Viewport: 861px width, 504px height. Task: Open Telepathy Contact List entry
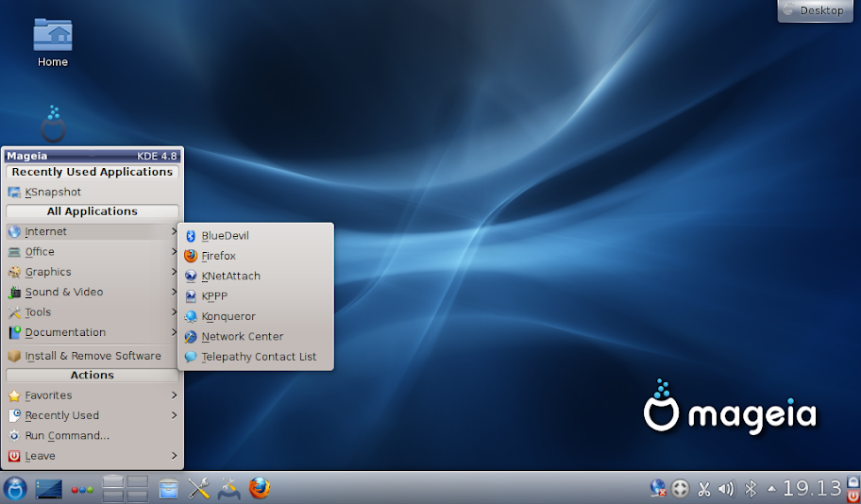pyautogui.click(x=255, y=357)
